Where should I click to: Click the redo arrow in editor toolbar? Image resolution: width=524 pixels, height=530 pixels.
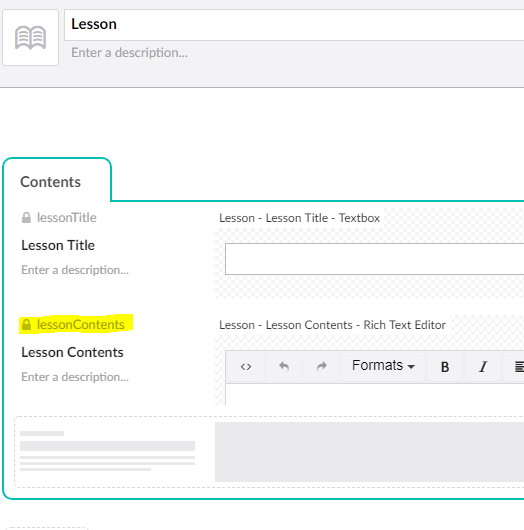click(322, 367)
